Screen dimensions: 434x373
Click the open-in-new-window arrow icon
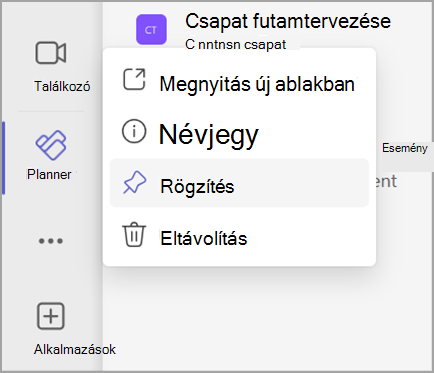[134, 79]
